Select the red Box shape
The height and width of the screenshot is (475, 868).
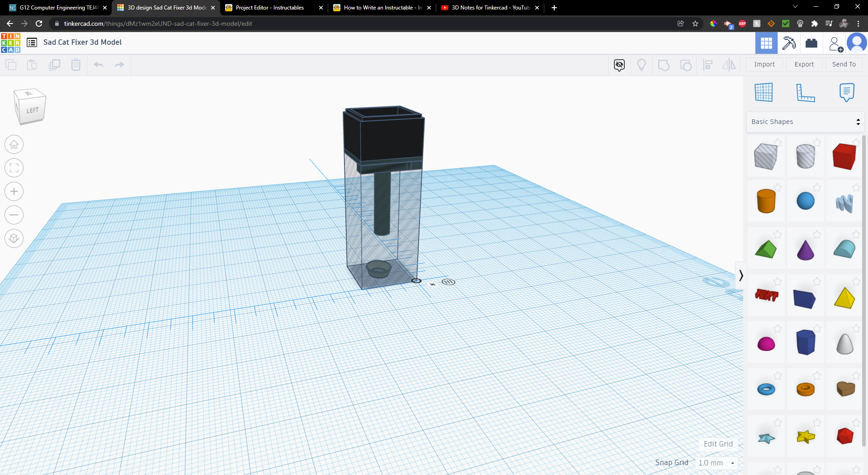click(844, 157)
